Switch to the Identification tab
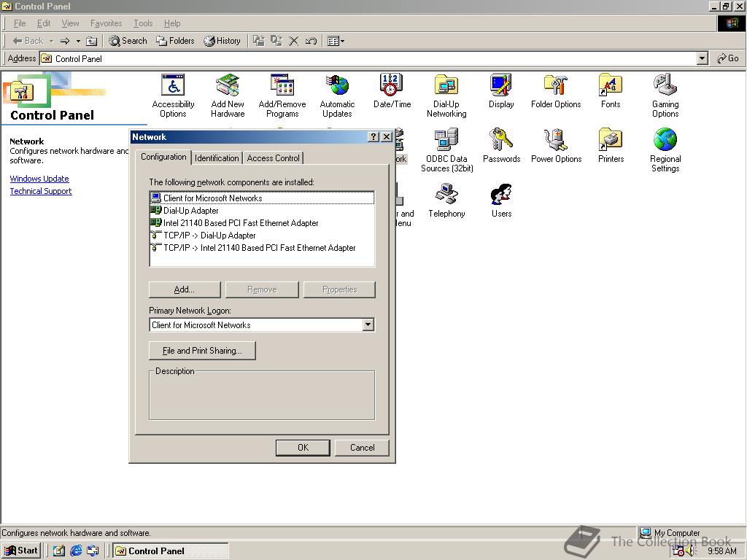The width and height of the screenshot is (747, 560). coord(217,158)
